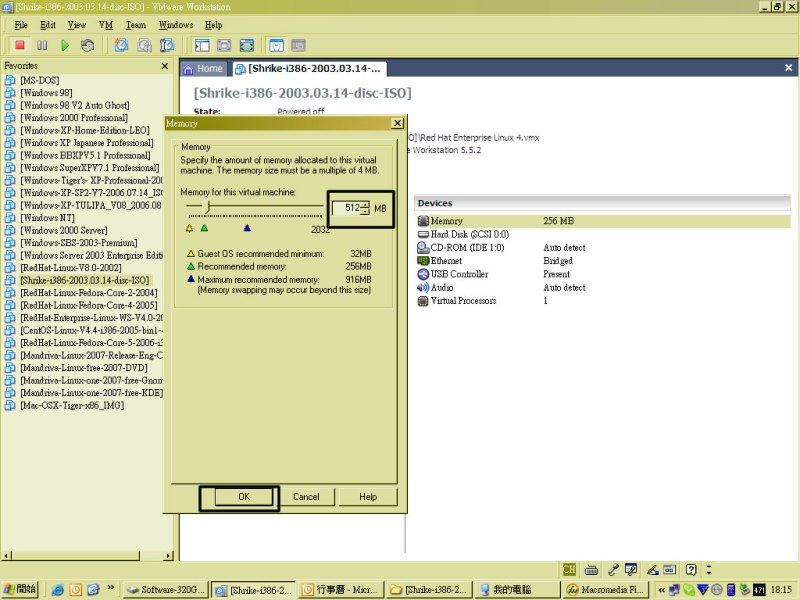800x600 pixels.
Task: Select the Ethernet device row
Action: [x=604, y=261]
